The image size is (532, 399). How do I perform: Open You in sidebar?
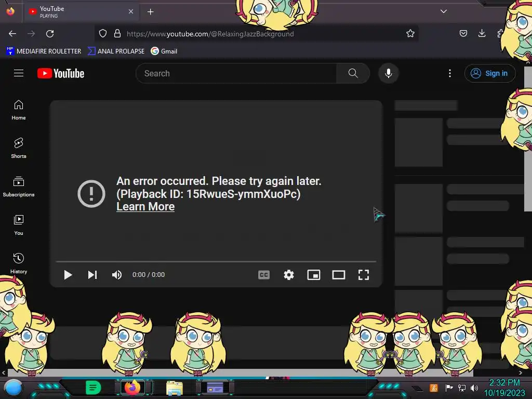point(19,225)
